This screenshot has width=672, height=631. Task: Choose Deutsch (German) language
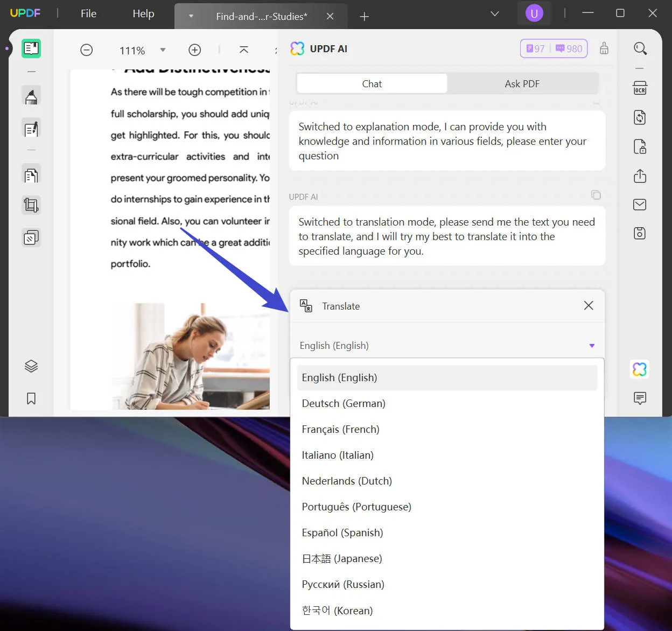447,403
